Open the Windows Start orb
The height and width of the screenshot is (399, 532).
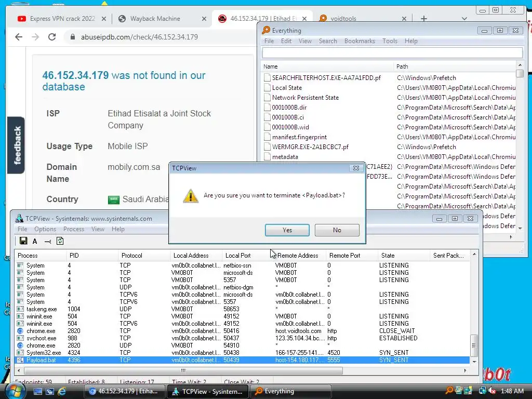point(15,391)
